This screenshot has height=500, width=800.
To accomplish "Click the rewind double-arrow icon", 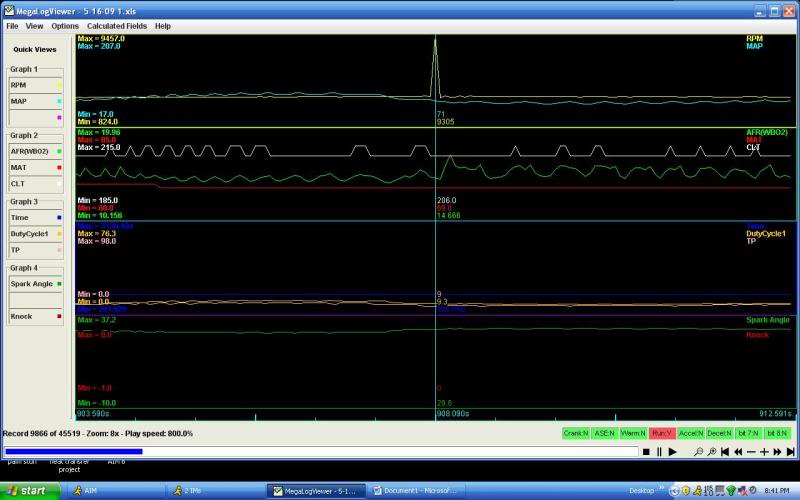I will pyautogui.click(x=738, y=452).
